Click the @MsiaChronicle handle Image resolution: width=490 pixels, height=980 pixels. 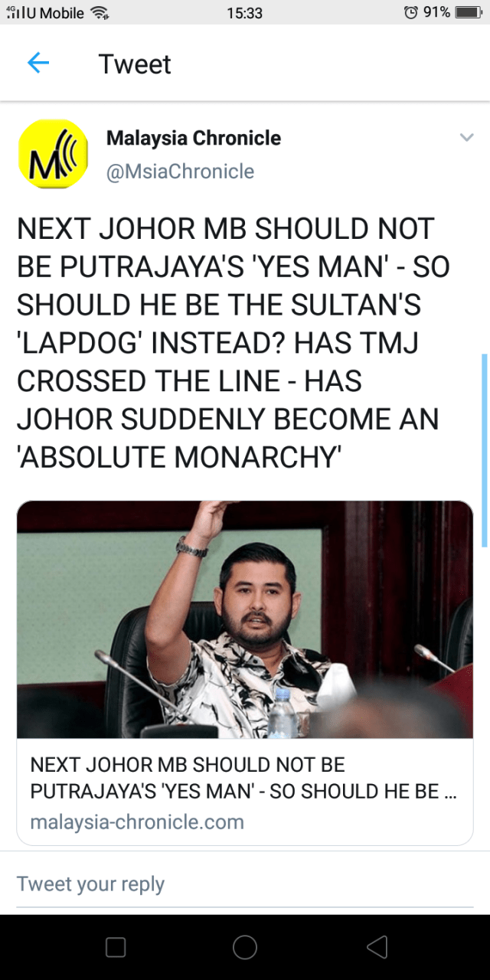(180, 171)
